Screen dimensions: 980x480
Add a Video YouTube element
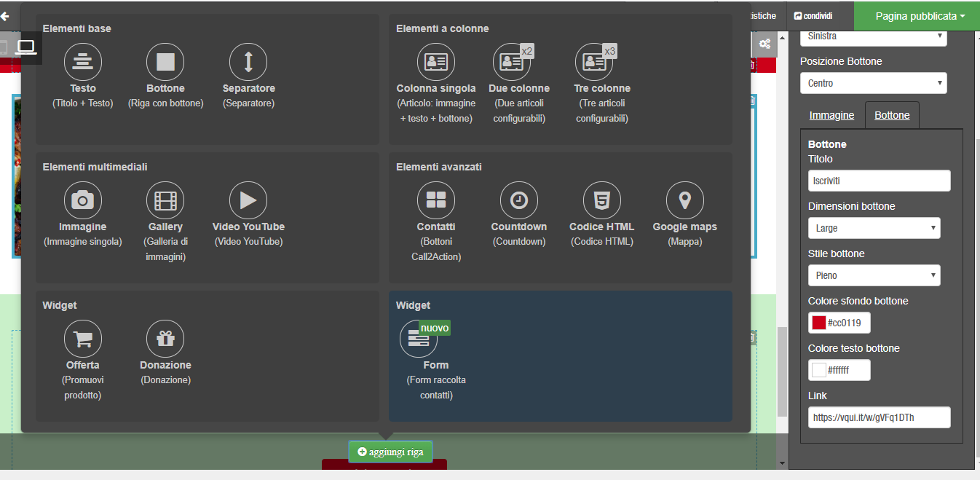[248, 201]
